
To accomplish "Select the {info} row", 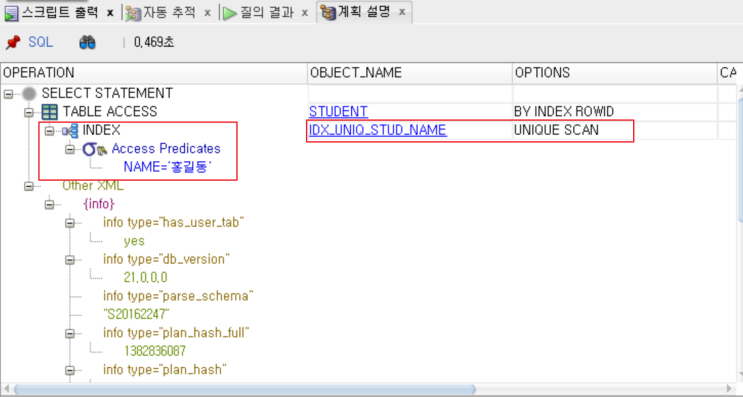I will pyautogui.click(x=99, y=204).
